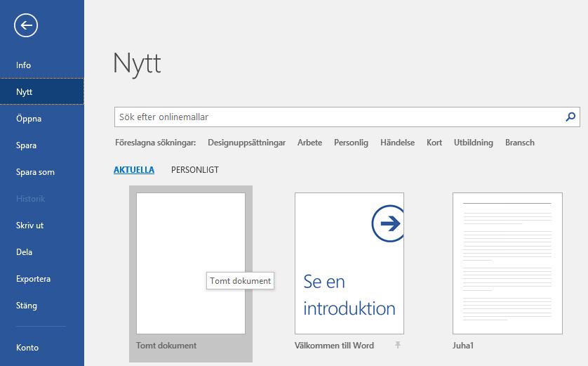Image resolution: width=588 pixels, height=366 pixels.
Task: Click the Tomt dokument caption below the thumbnail
Action: pyautogui.click(x=166, y=346)
